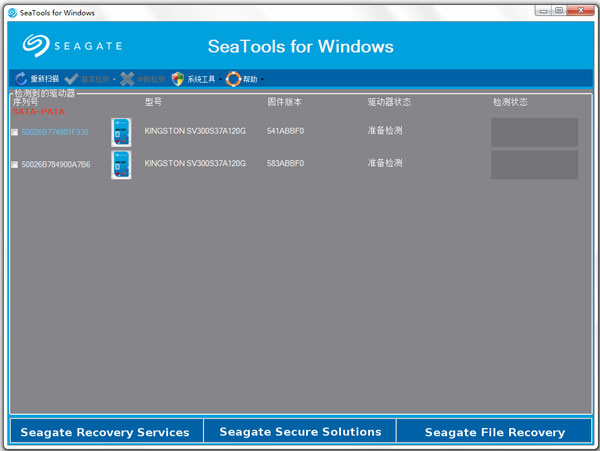Click the Seagate logo in the header
600x451 pixels.
point(76,46)
